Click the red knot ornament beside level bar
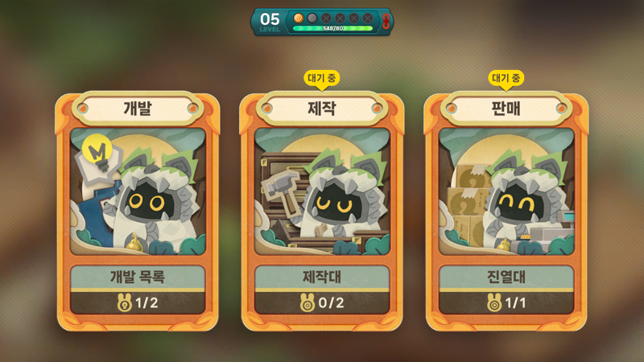The height and width of the screenshot is (362, 644). (x=386, y=22)
